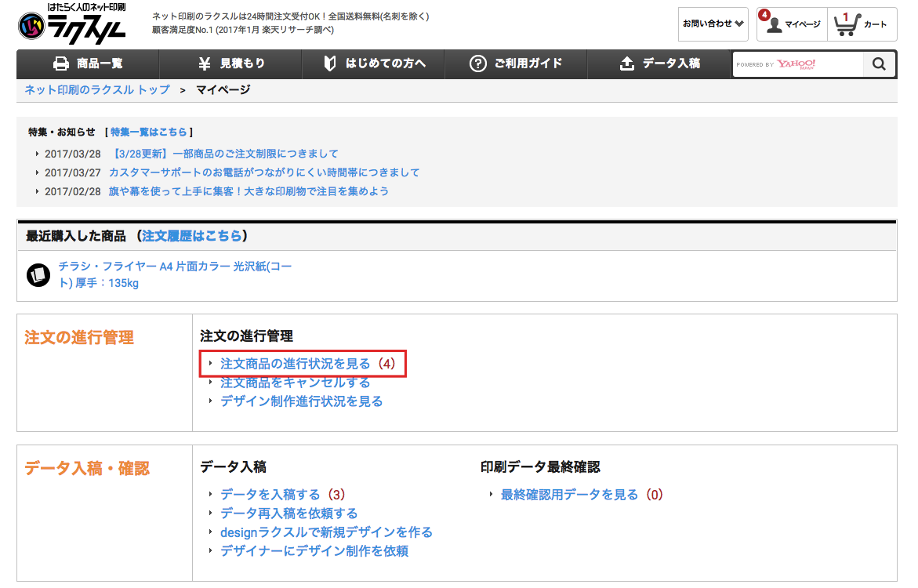This screenshot has height=588, width=918.
Task: Click the My Page user icon
Action: click(x=775, y=24)
